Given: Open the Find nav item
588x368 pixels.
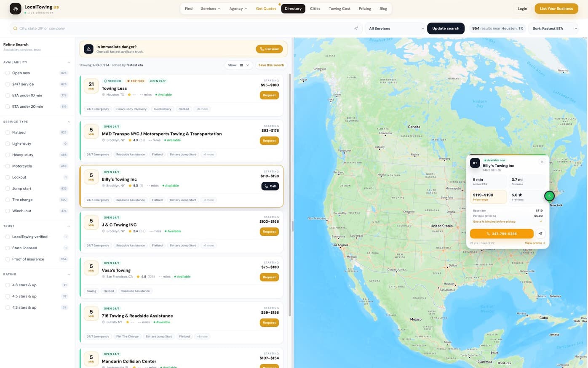Looking at the screenshot, I should (189, 8).
